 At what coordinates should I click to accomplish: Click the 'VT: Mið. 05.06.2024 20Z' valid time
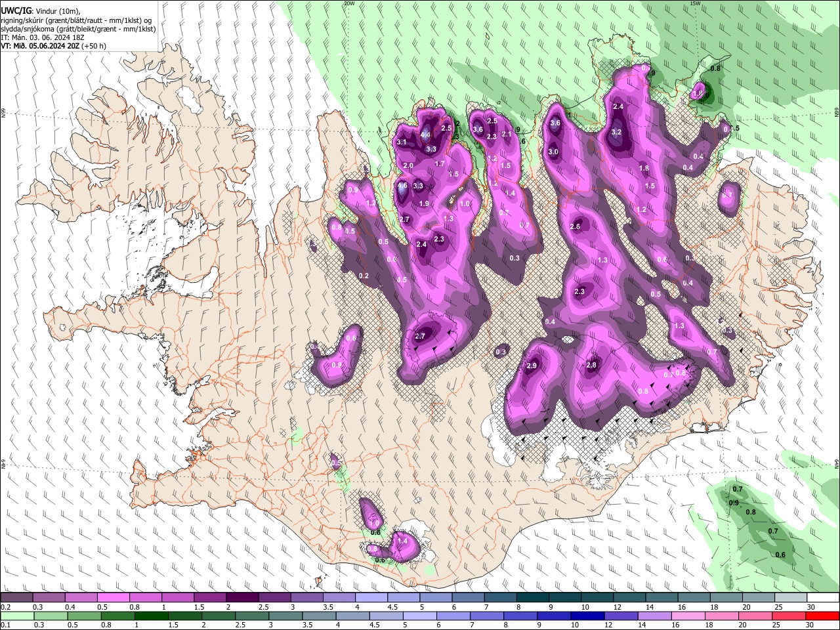click(40, 46)
